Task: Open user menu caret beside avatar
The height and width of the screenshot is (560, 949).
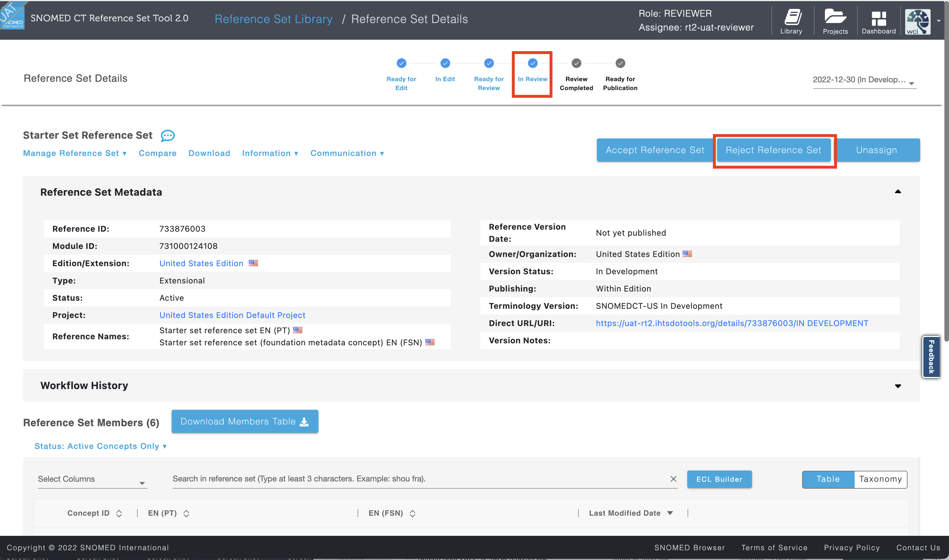Action: (939, 21)
